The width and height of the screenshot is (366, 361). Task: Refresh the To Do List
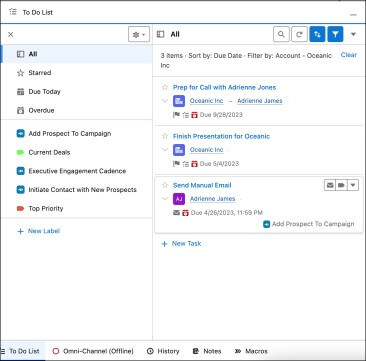299,34
